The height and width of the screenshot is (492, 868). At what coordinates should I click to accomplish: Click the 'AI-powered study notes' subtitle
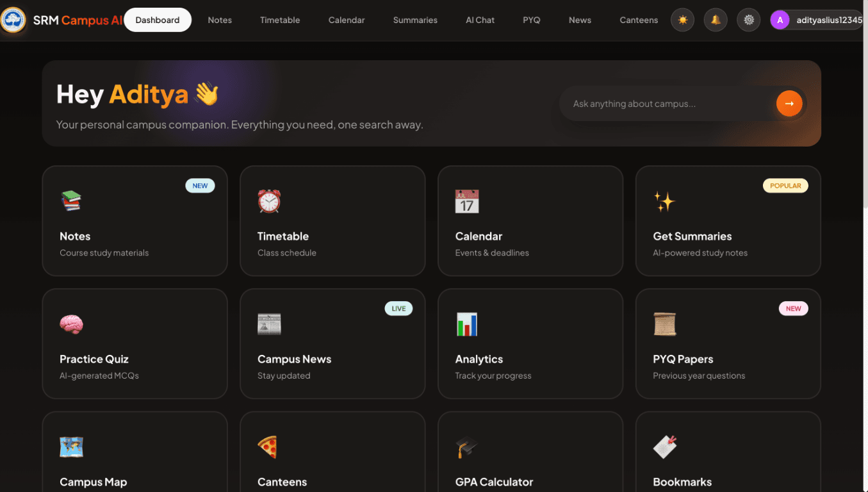tap(700, 253)
